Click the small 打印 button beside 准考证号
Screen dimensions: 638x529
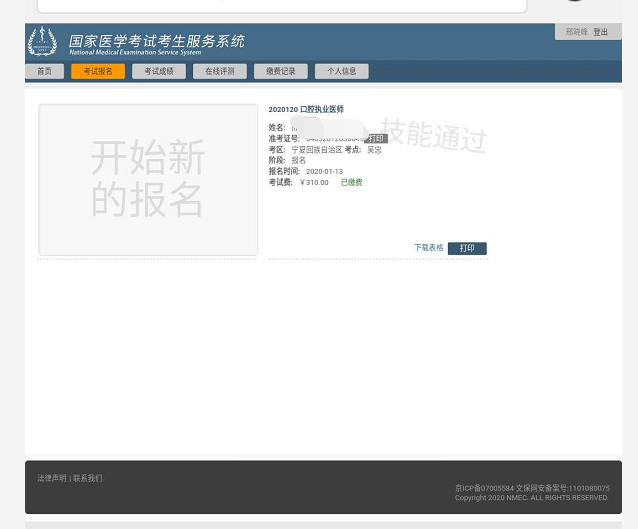point(376,139)
